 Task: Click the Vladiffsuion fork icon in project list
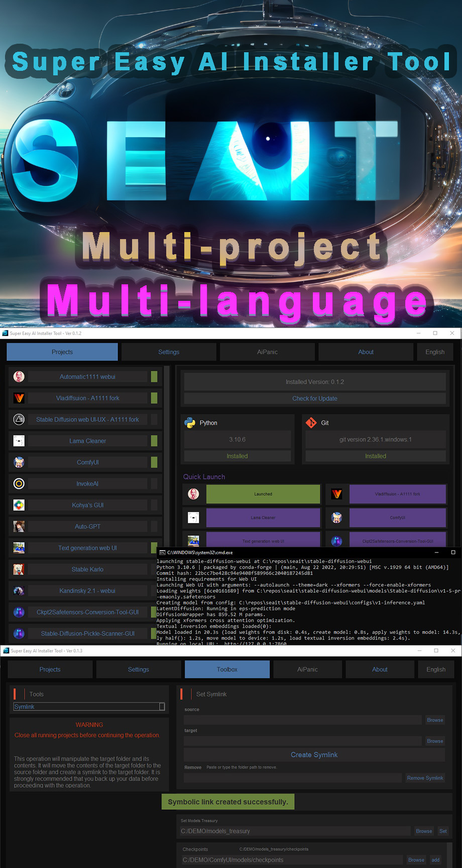click(x=19, y=398)
